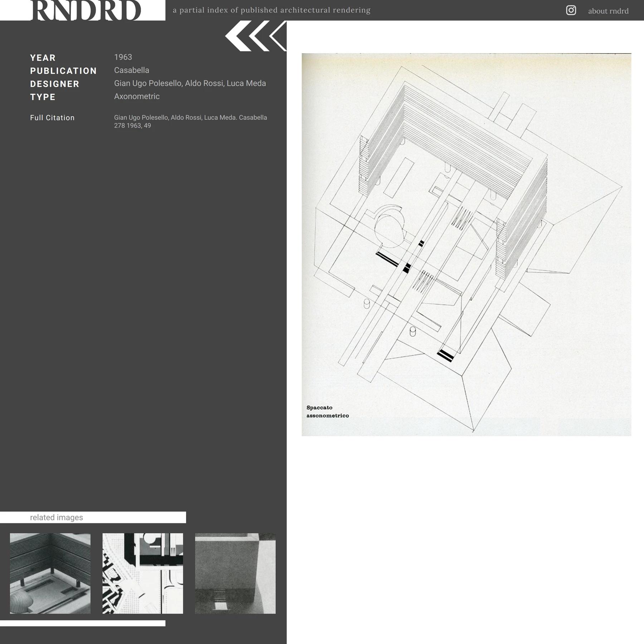Image resolution: width=644 pixels, height=644 pixels.
Task: Click the full citation text
Action: pyautogui.click(x=191, y=122)
